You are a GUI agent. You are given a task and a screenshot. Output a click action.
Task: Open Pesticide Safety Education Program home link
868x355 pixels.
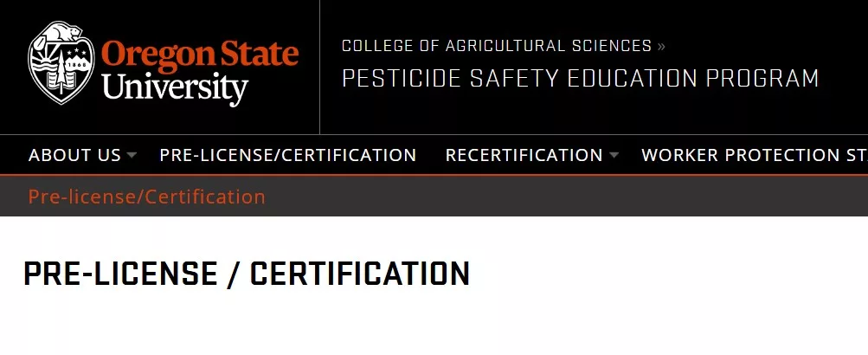580,79
